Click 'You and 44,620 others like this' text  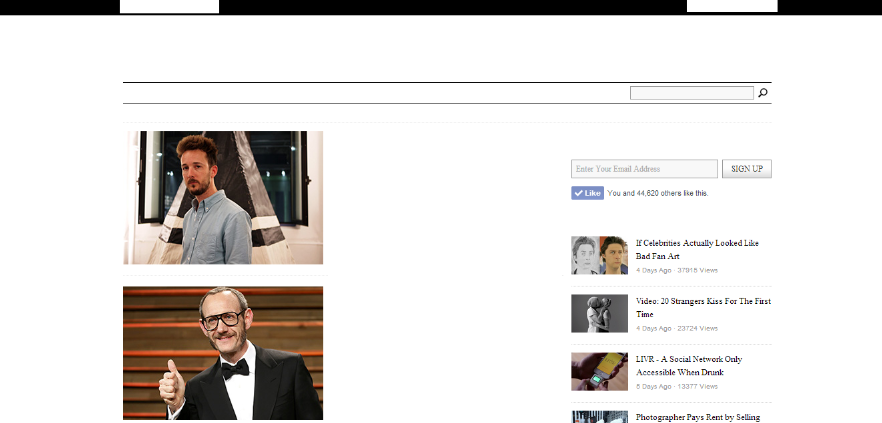658,193
